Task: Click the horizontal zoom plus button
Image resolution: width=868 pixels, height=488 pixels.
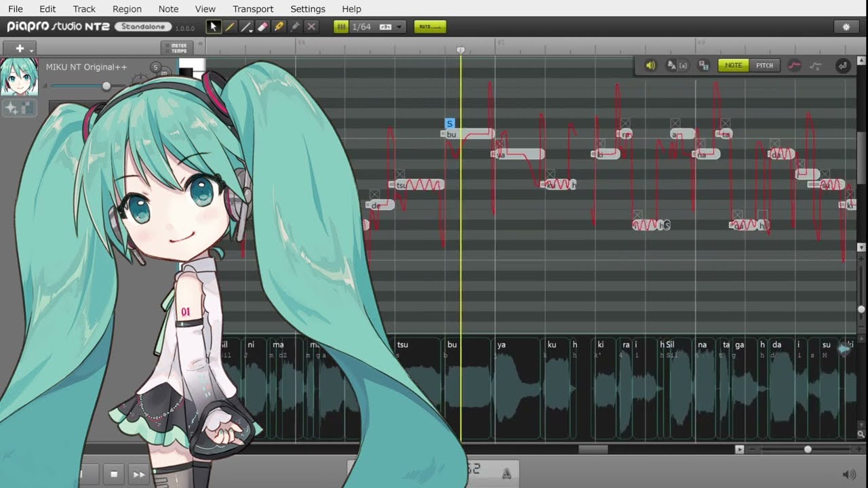Action: pyautogui.click(x=861, y=449)
